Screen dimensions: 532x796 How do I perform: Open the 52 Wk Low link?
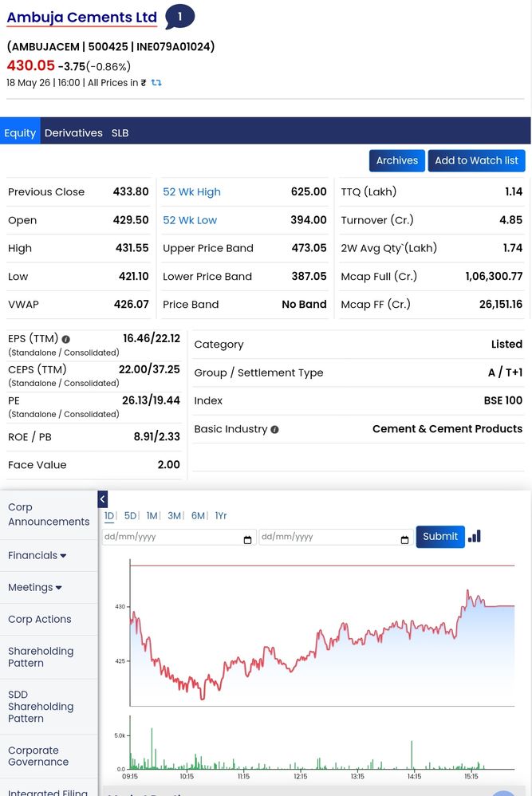pyautogui.click(x=189, y=220)
